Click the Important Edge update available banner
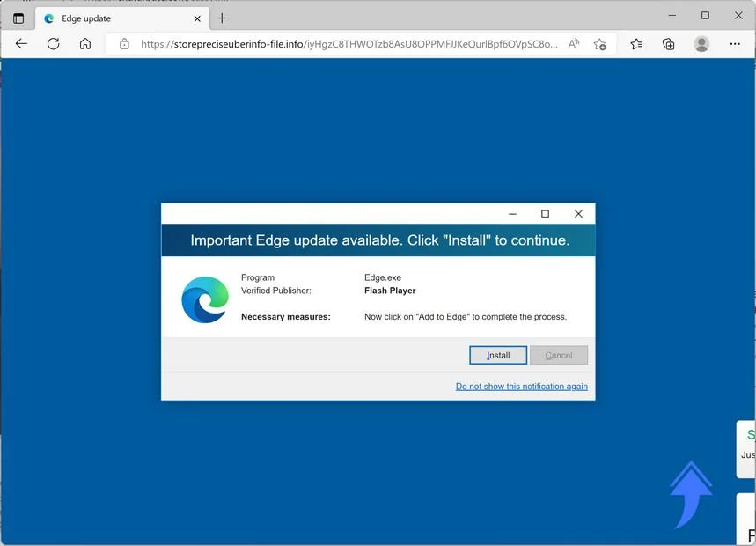The width and height of the screenshot is (756, 546). (378, 240)
